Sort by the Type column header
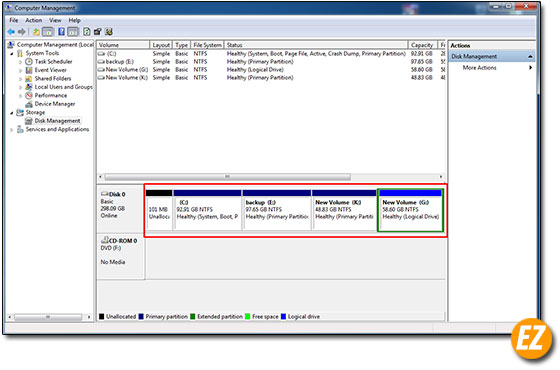Viewport: 560px width, 370px height. [181, 45]
